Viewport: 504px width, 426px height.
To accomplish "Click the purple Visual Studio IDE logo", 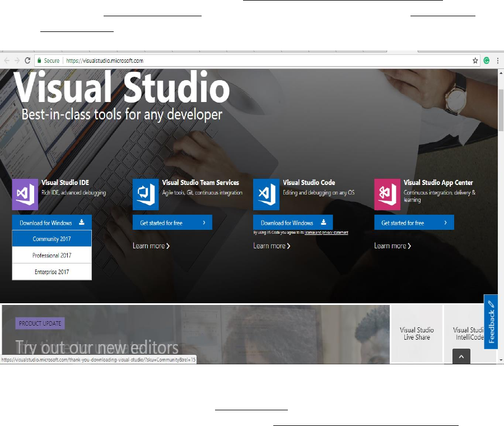I will (x=25, y=195).
